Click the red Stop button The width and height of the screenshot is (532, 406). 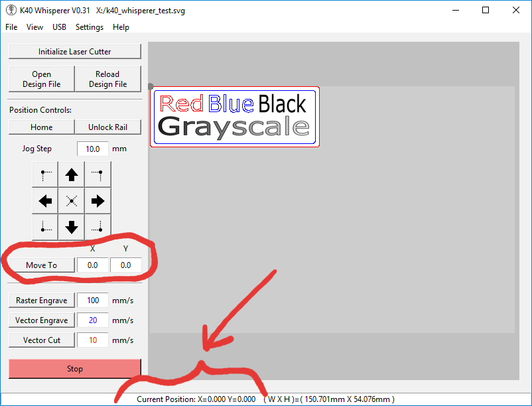(x=75, y=369)
